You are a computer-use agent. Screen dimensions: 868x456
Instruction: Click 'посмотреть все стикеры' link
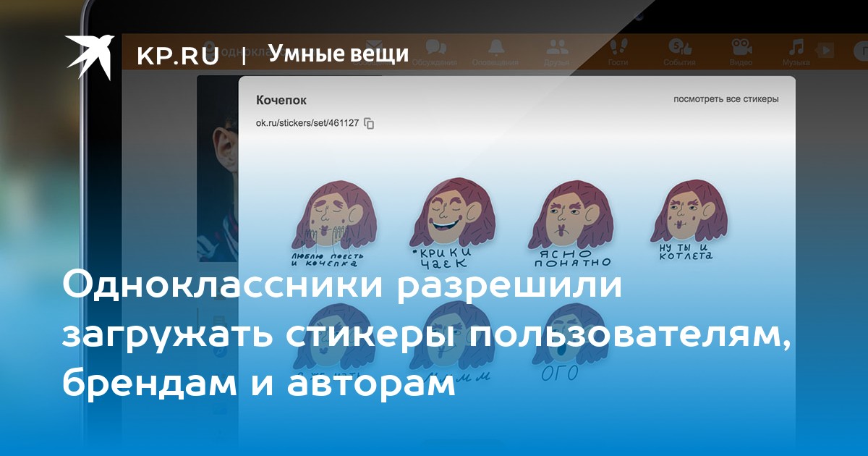[726, 99]
